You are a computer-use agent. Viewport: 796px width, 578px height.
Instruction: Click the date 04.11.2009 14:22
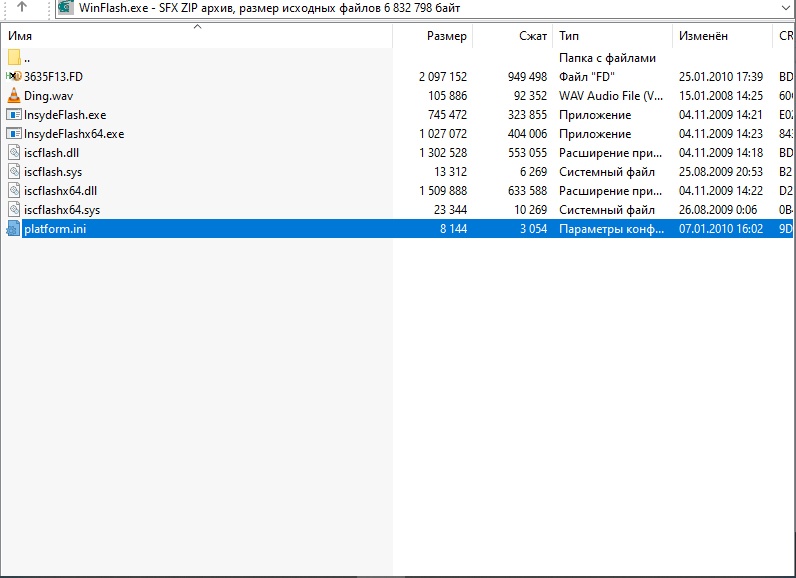point(721,191)
